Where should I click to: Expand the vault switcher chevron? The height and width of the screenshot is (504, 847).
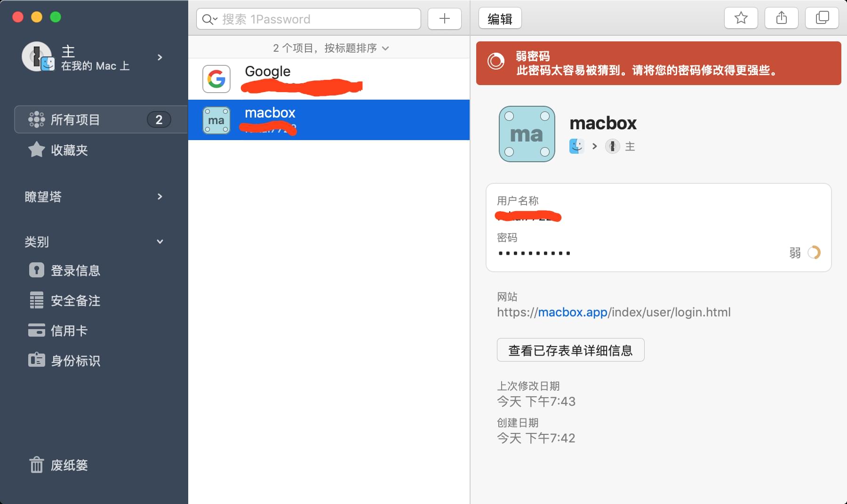160,57
